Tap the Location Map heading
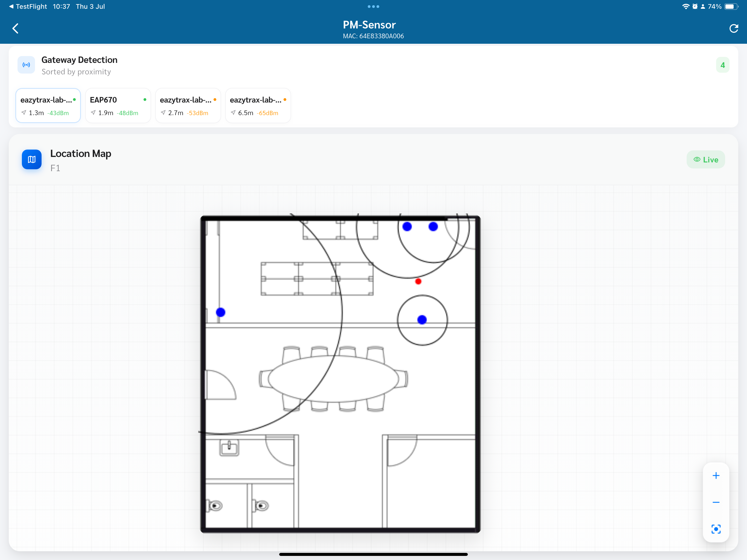Screen dimensions: 747x560 [81, 153]
